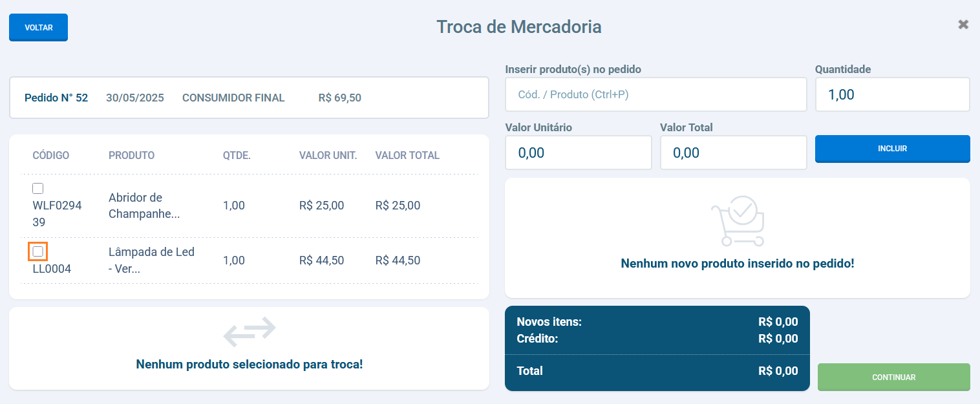The width and height of the screenshot is (980, 404).
Task: Click the Pedido N° 52 label
Action: 56,98
